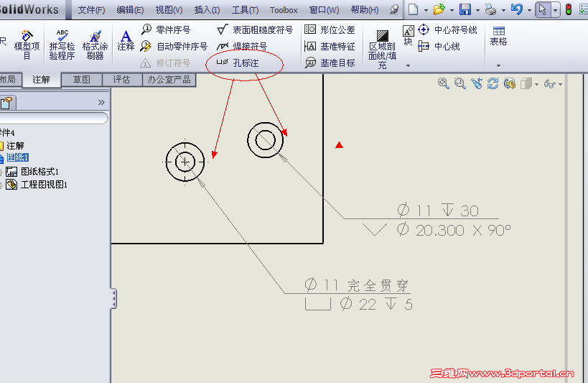The width and height of the screenshot is (588, 383).
Task: Switch to the Office Products (办公室产品) tab
Action: [169, 80]
